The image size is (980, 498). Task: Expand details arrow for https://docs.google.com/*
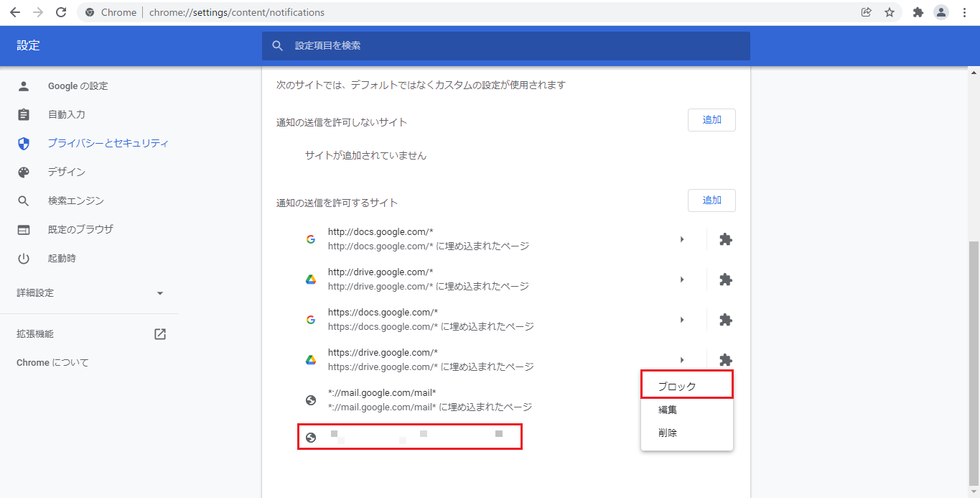tap(682, 320)
